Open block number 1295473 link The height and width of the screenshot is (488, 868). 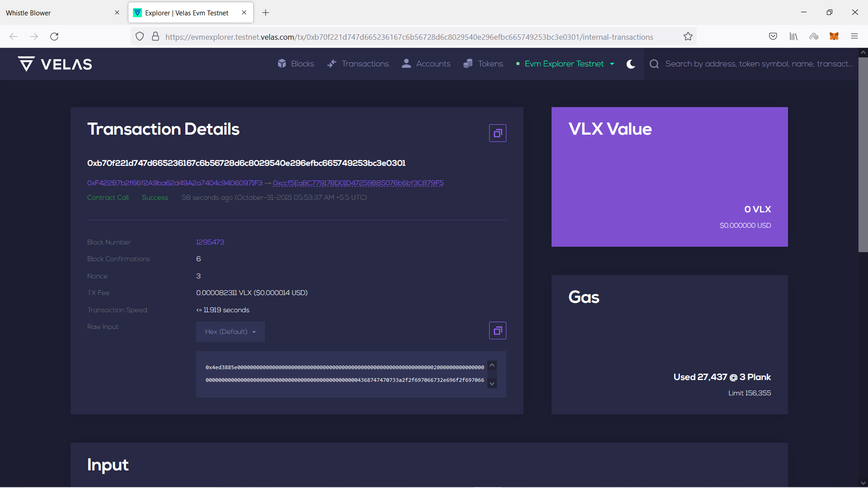(210, 242)
